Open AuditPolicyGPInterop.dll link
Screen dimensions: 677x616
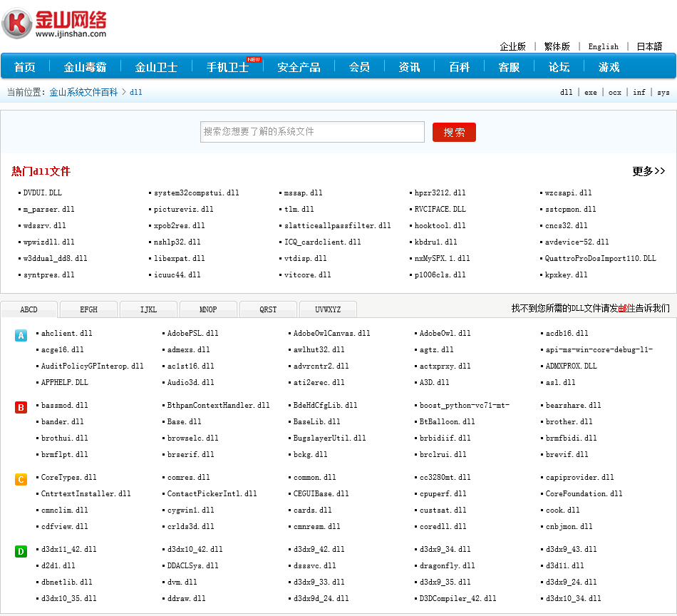pyautogui.click(x=93, y=366)
